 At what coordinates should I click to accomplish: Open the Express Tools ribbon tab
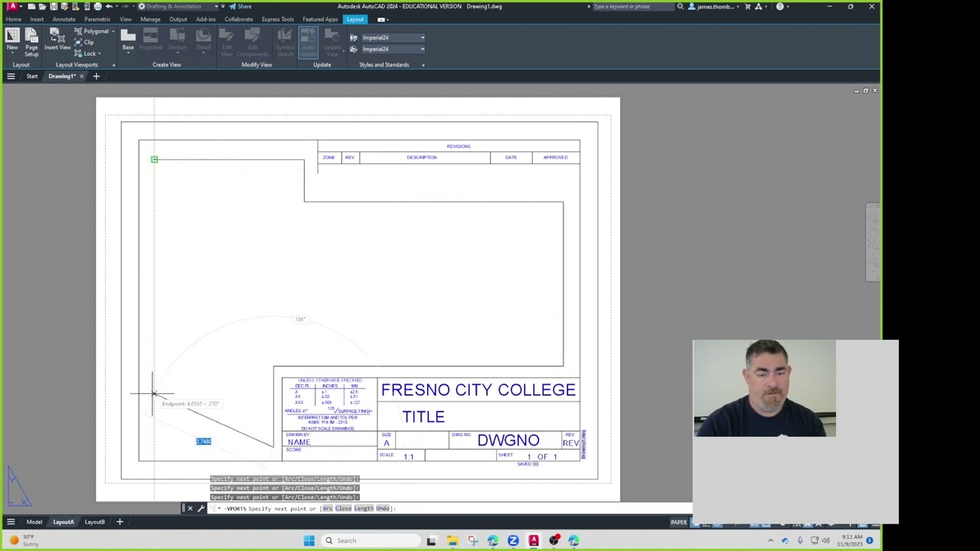point(277,19)
